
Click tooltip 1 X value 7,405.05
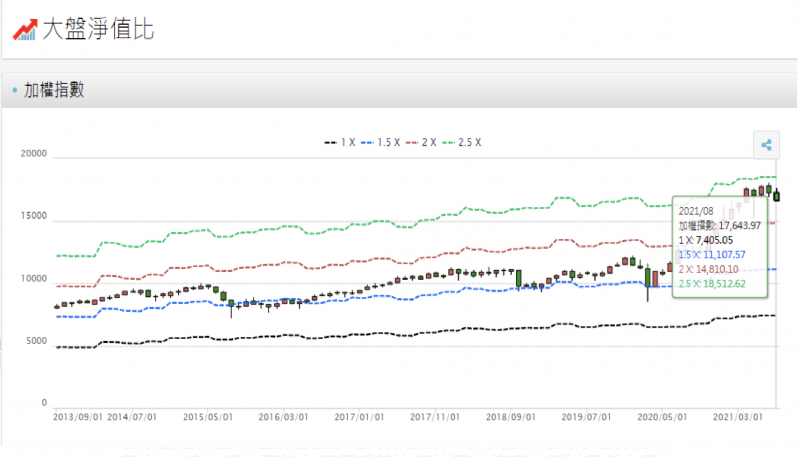(x=714, y=240)
